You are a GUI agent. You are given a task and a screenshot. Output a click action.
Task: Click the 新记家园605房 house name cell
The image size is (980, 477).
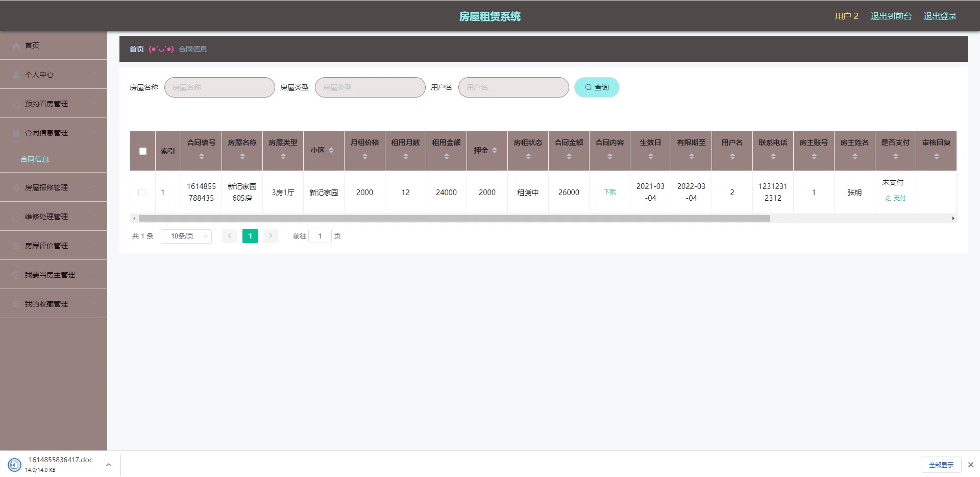point(242,193)
